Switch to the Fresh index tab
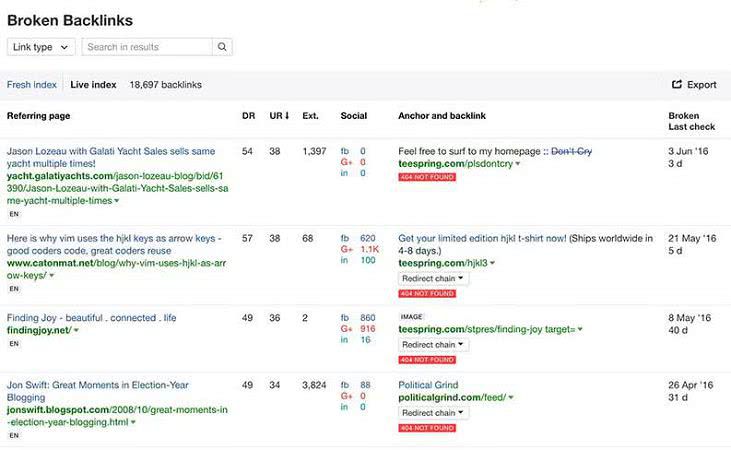Image resolution: width=731 pixels, height=450 pixels. [x=31, y=85]
